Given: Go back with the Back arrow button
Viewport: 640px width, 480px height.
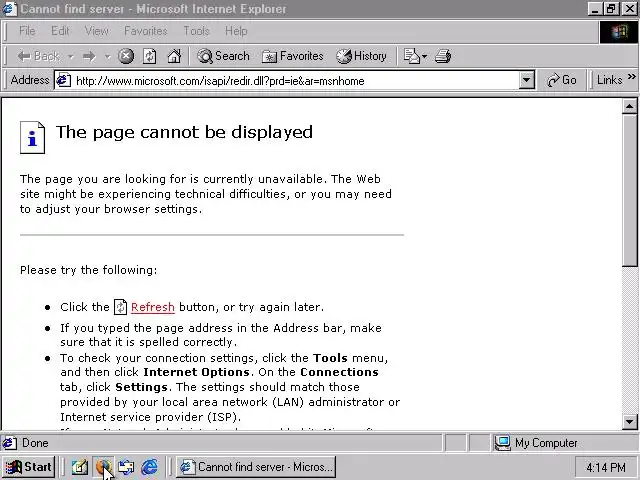Looking at the screenshot, I should coord(38,56).
